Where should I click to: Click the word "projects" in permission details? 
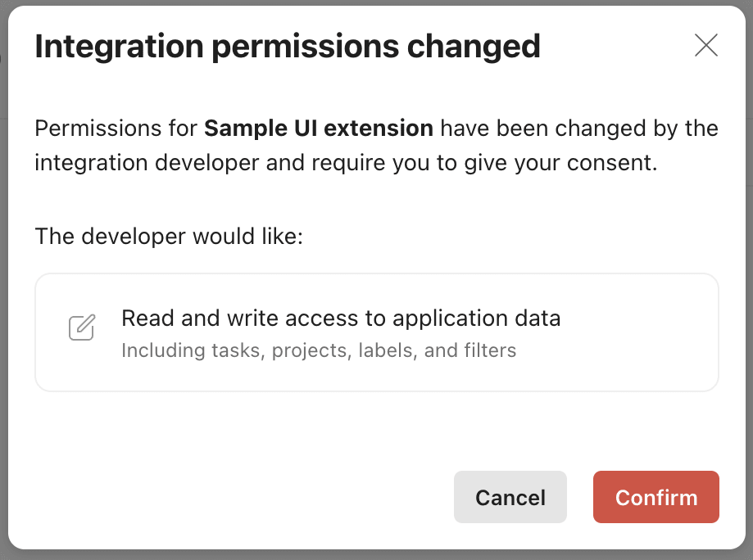point(308,351)
